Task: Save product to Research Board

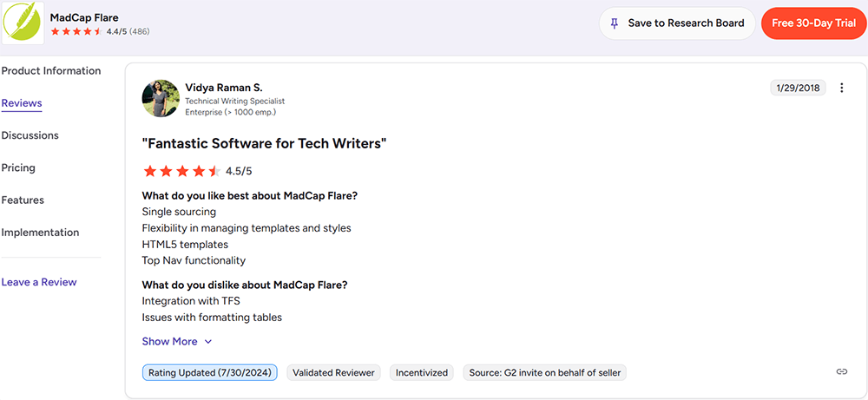Action: click(677, 23)
